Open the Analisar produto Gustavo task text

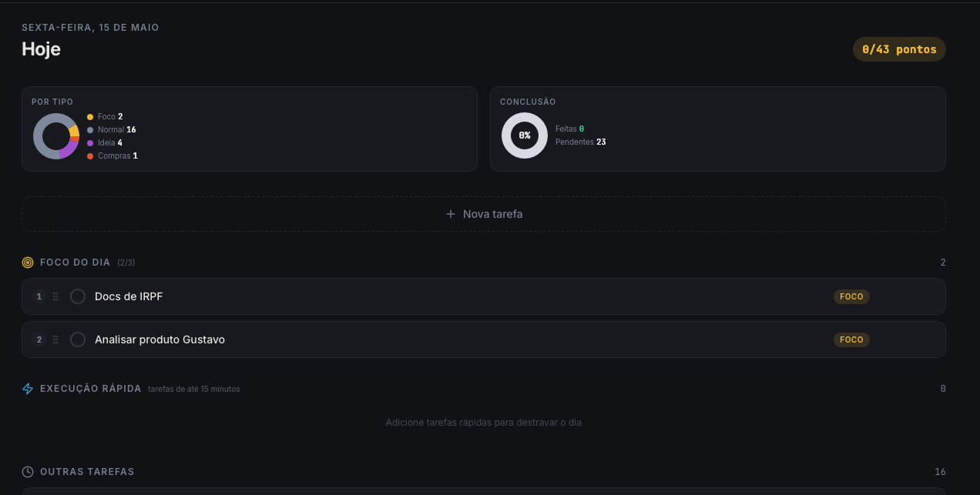159,339
